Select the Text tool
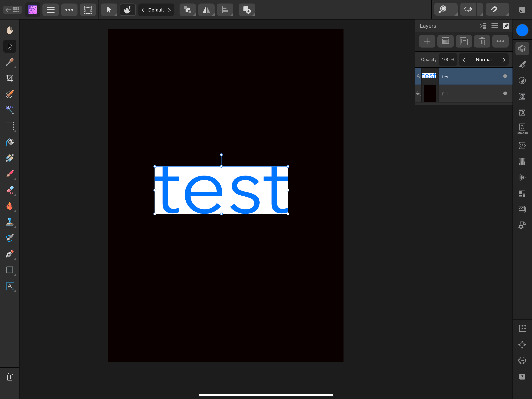 coord(10,286)
